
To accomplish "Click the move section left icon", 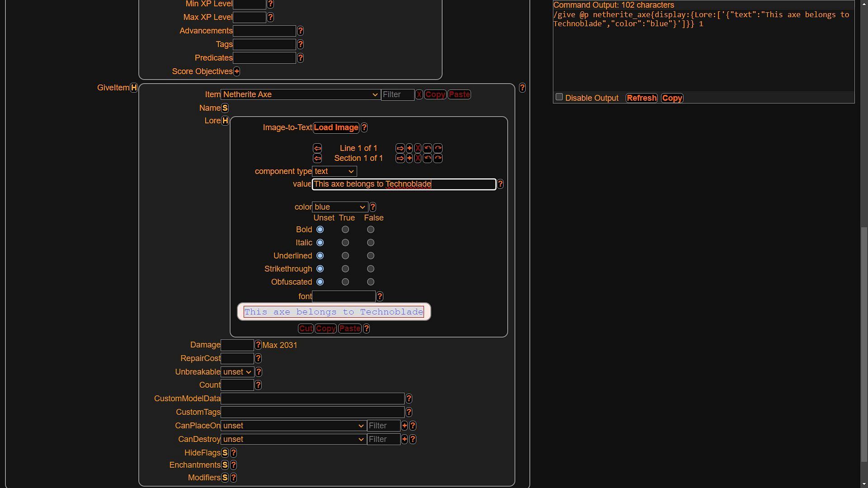I will coord(317,158).
